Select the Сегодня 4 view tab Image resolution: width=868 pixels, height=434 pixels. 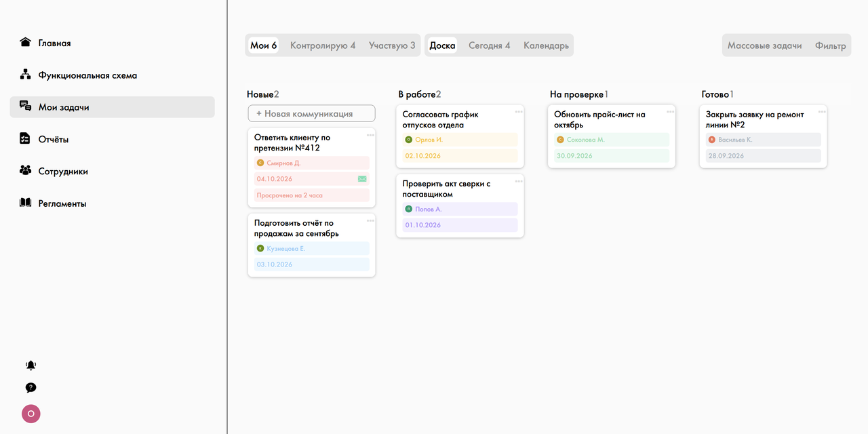click(x=490, y=45)
